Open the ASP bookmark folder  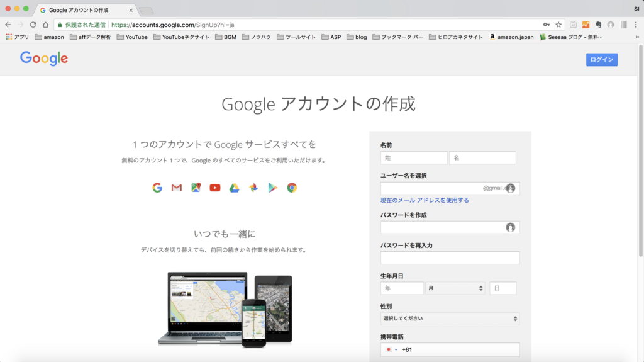click(x=331, y=37)
